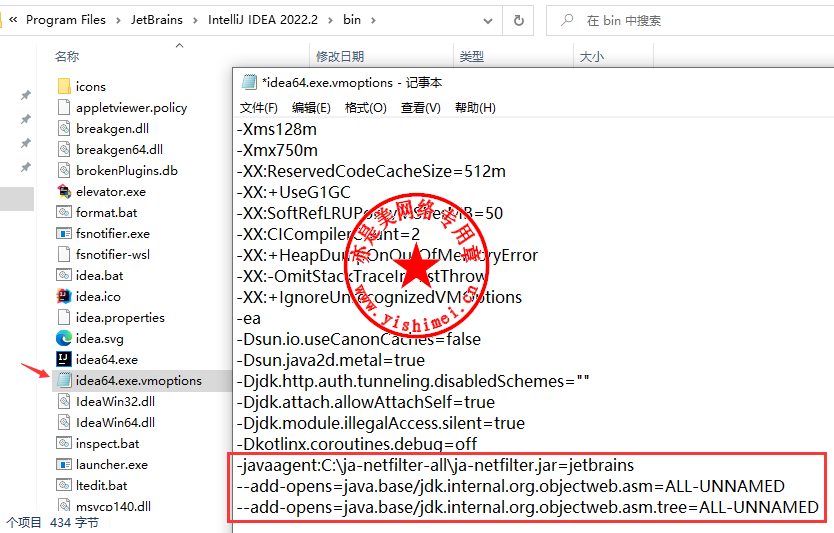Click Program Files in breadcrumb path

coord(66,20)
